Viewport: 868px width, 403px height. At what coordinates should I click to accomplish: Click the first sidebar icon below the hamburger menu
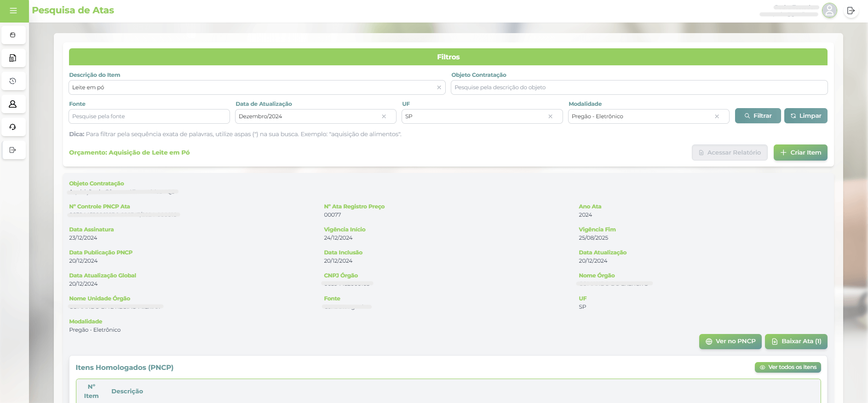(x=13, y=35)
